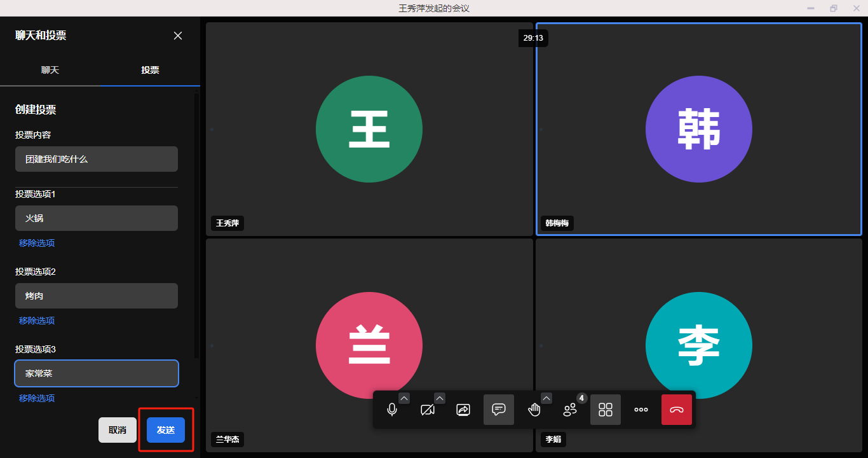Click the share screen icon
868x458 pixels.
(x=463, y=410)
